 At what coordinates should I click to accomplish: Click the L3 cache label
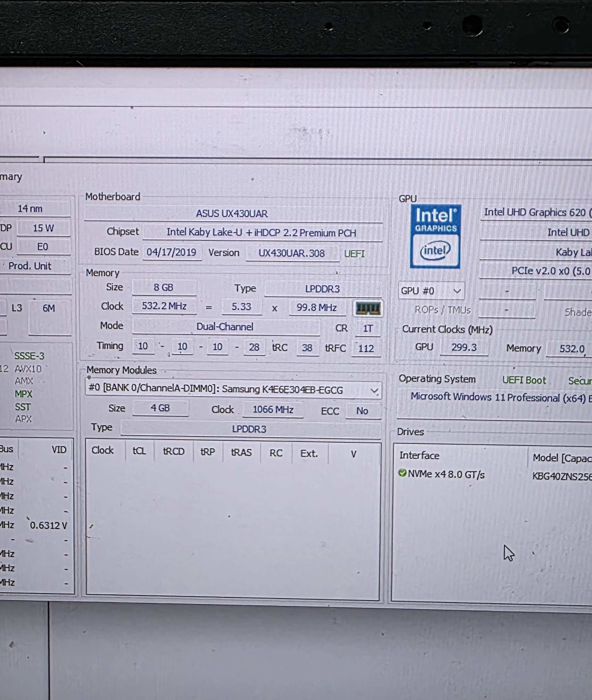(x=17, y=308)
